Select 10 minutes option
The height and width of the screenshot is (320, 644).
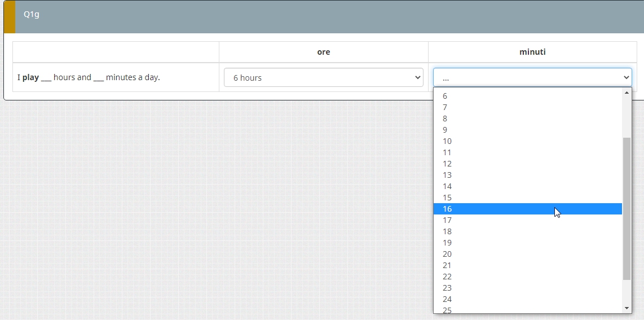527,141
